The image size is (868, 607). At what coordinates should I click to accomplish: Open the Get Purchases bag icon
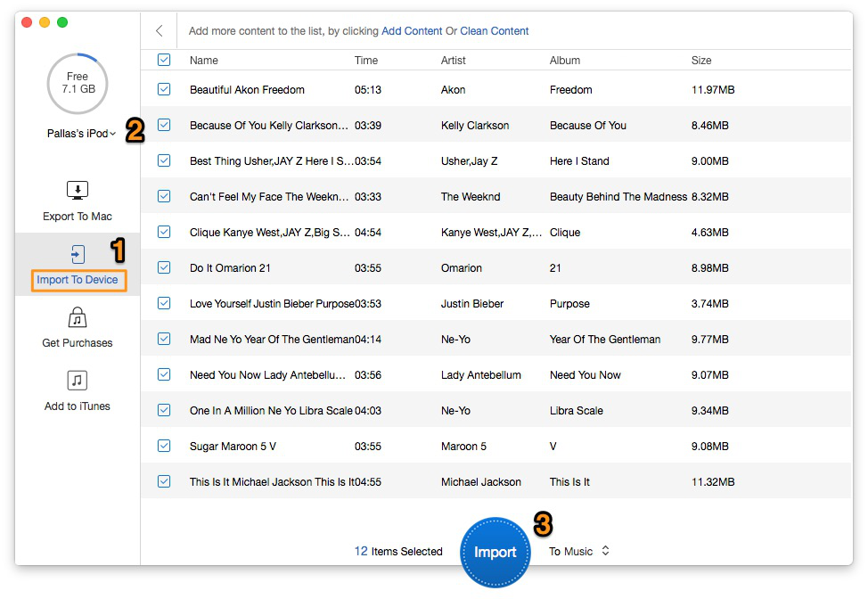tap(78, 318)
